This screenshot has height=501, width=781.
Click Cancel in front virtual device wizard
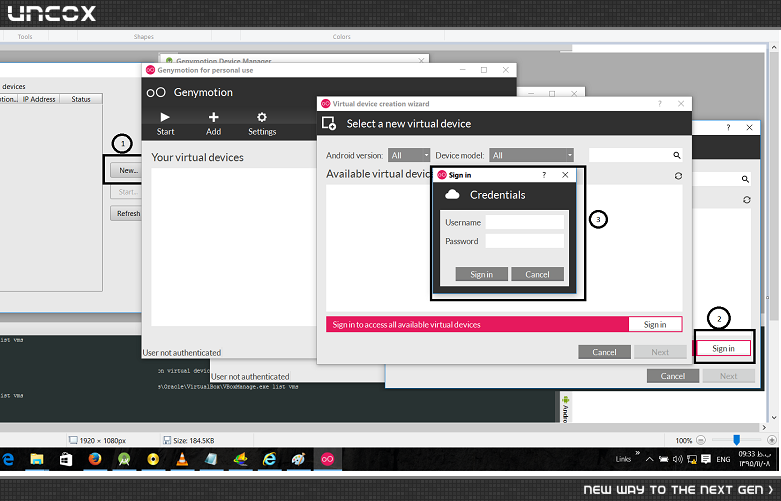tap(604, 352)
